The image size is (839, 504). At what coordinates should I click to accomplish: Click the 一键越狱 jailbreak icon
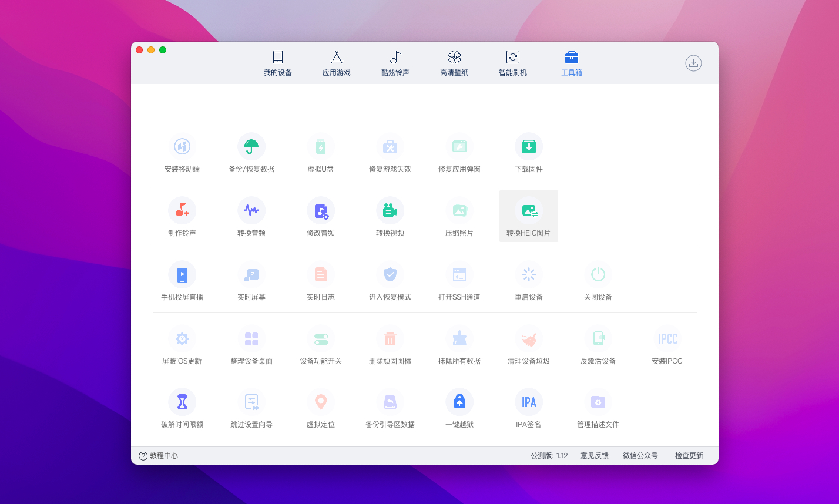[x=459, y=402]
